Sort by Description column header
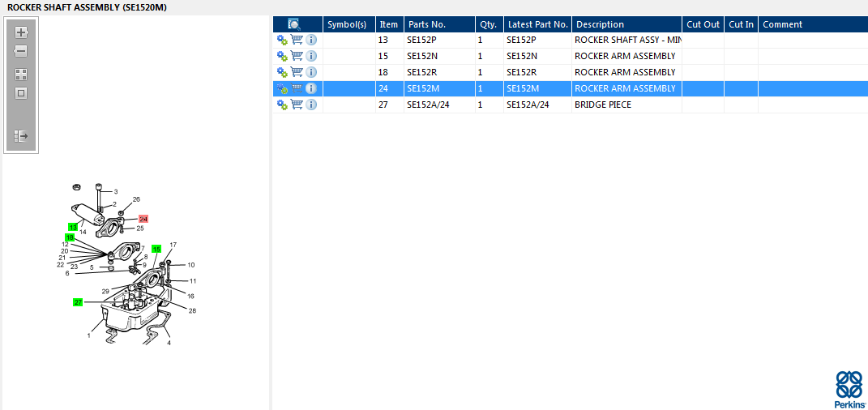This screenshot has width=868, height=410. (x=626, y=24)
